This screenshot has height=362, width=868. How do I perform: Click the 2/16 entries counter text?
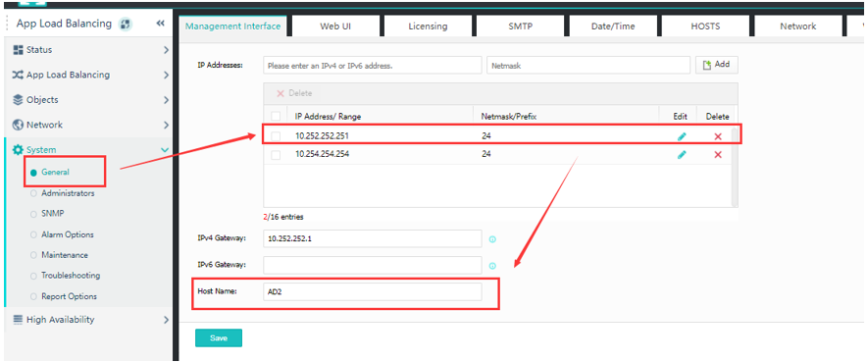[x=283, y=217]
